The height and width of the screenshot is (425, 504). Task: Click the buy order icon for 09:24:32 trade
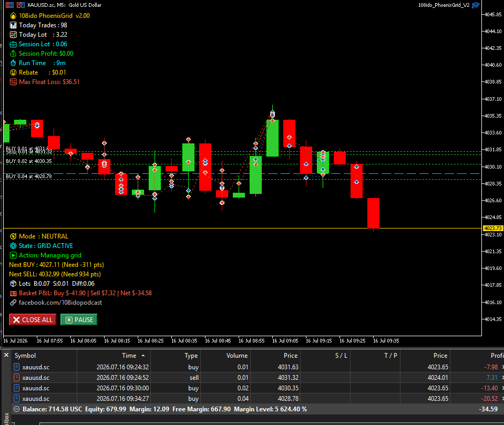tap(17, 367)
